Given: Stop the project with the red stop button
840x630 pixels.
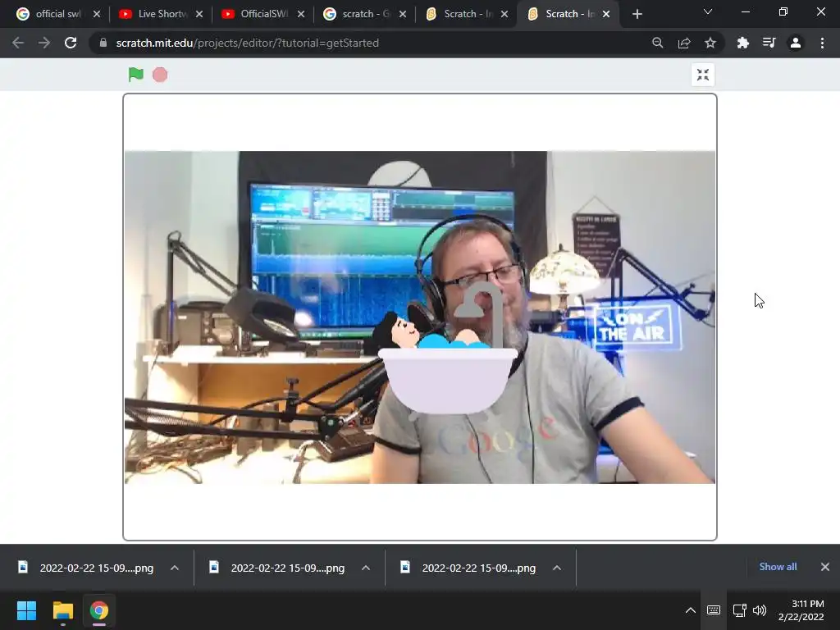Looking at the screenshot, I should [160, 75].
